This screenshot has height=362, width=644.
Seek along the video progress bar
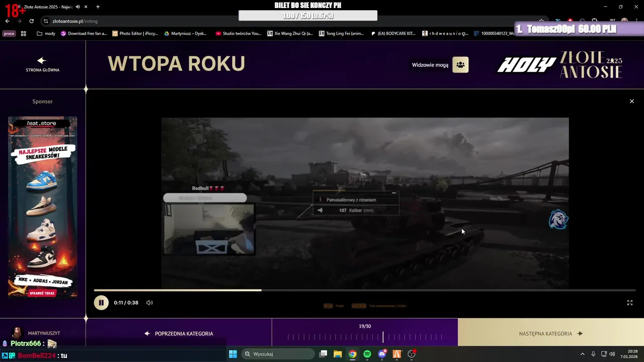coord(365,290)
